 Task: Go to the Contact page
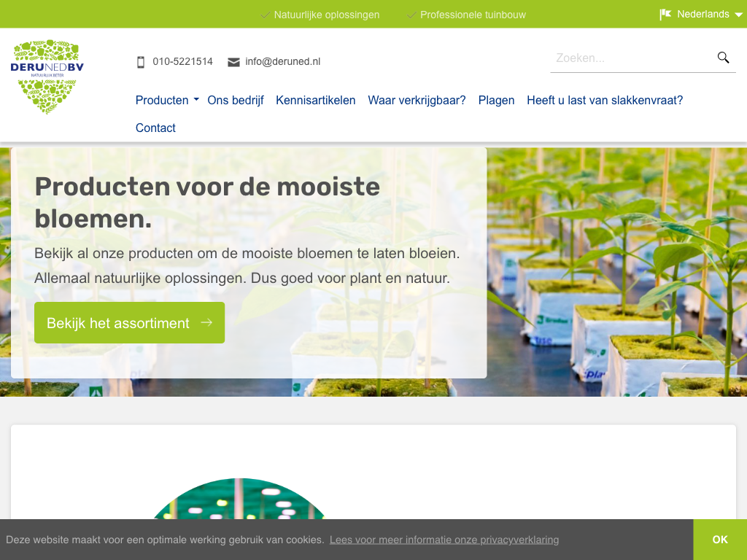click(x=155, y=128)
